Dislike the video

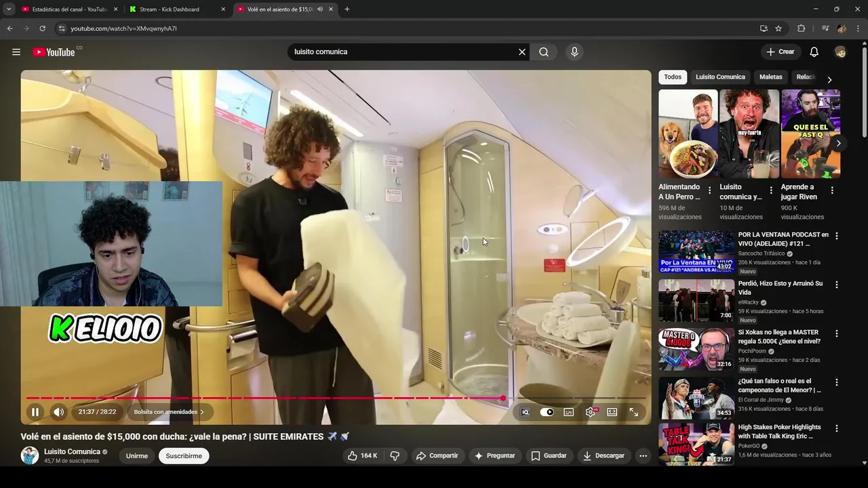395,455
